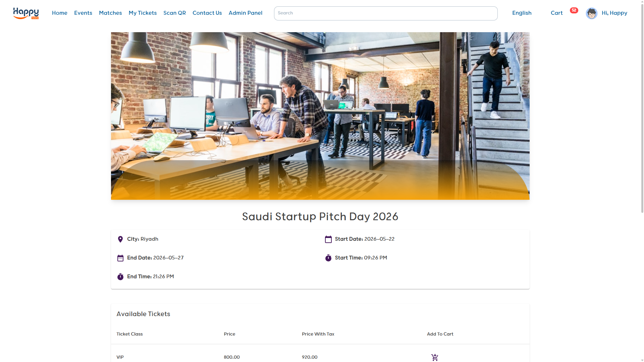
Task: Open the English language dropdown
Action: (522, 13)
